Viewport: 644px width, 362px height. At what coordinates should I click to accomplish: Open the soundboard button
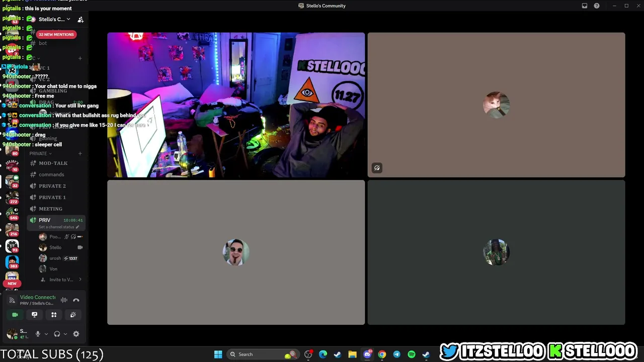click(x=73, y=315)
